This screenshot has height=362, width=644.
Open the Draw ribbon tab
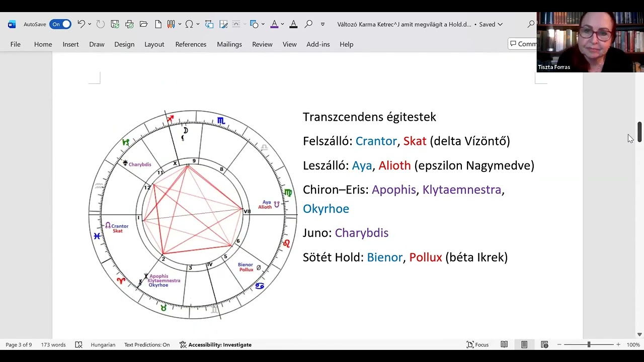(97, 44)
